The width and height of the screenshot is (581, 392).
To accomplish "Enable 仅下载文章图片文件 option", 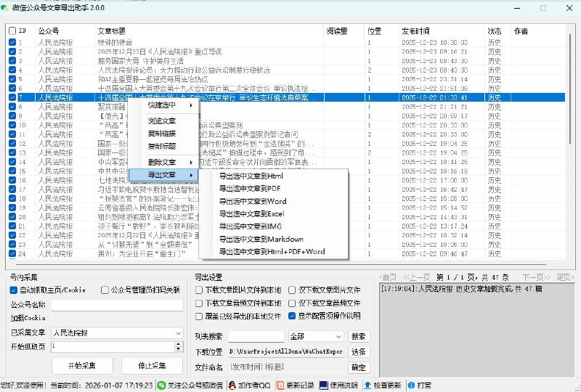I will (x=292, y=290).
